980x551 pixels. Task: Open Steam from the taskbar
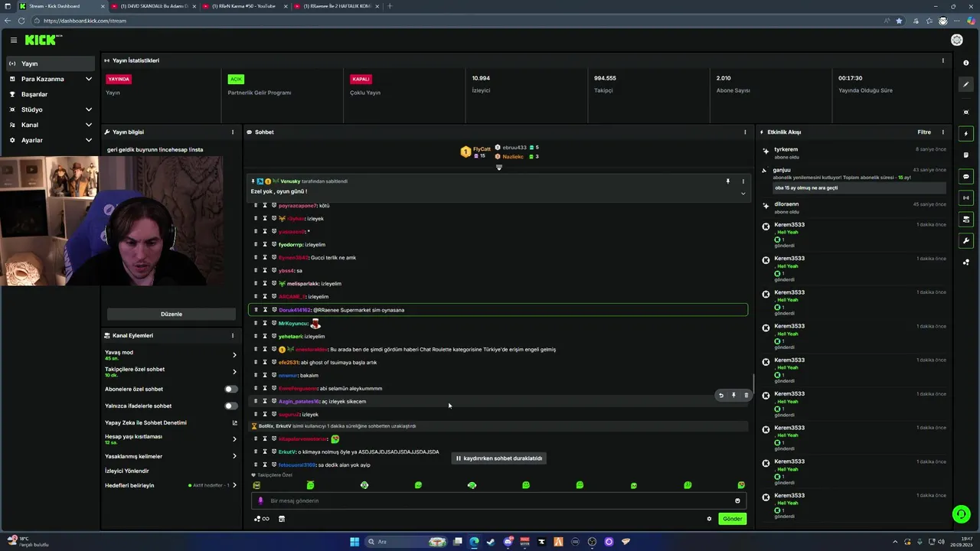[x=491, y=542]
